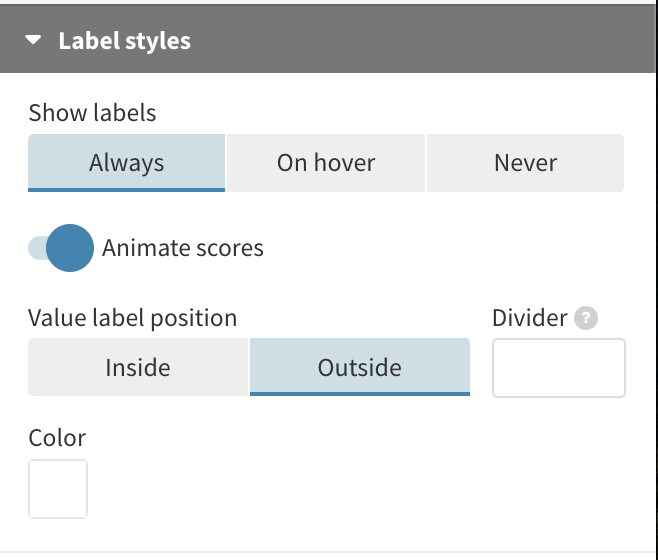The height and width of the screenshot is (560, 658).
Task: Choose On hover label display
Action: 326,163
